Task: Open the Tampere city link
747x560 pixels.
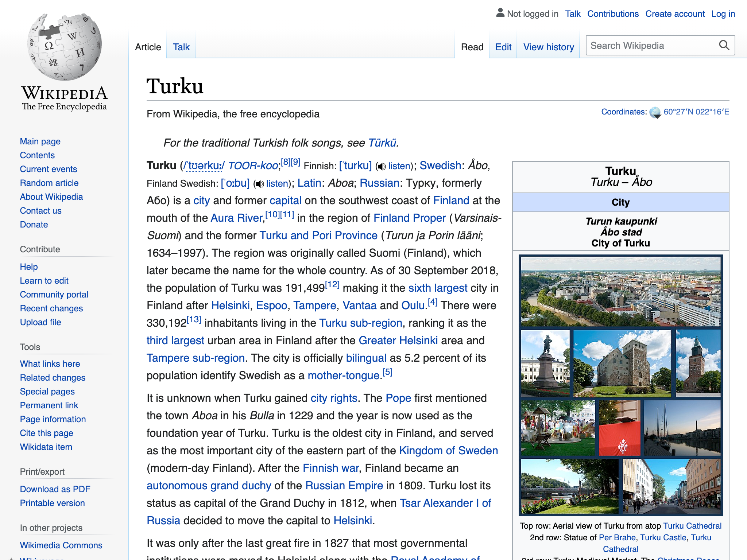Action: point(314,306)
